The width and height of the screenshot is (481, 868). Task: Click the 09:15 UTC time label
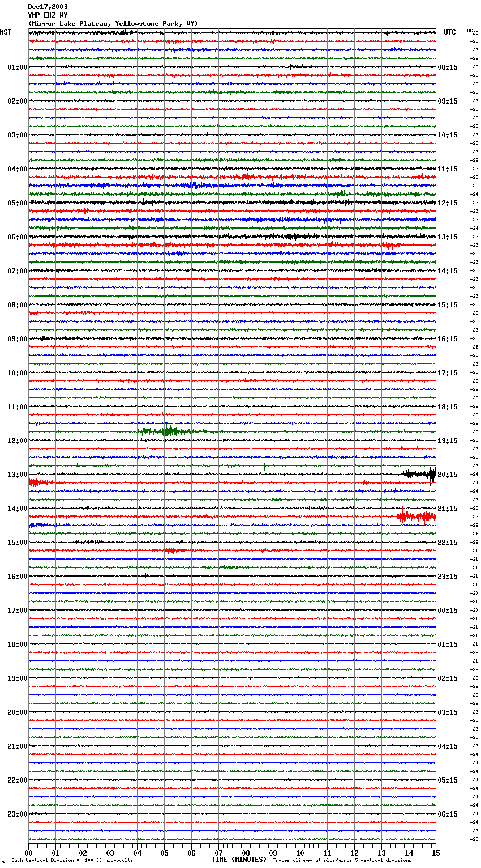coord(448,101)
